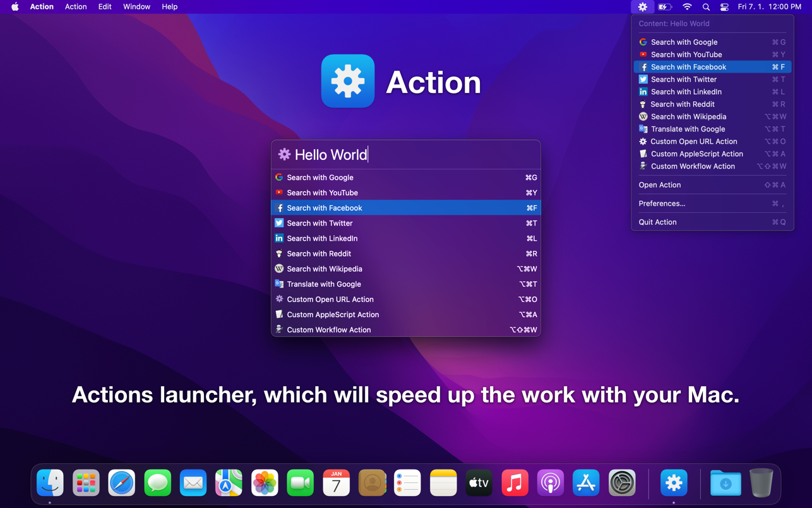
Task: Click the battery status icon
Action: [665, 7]
